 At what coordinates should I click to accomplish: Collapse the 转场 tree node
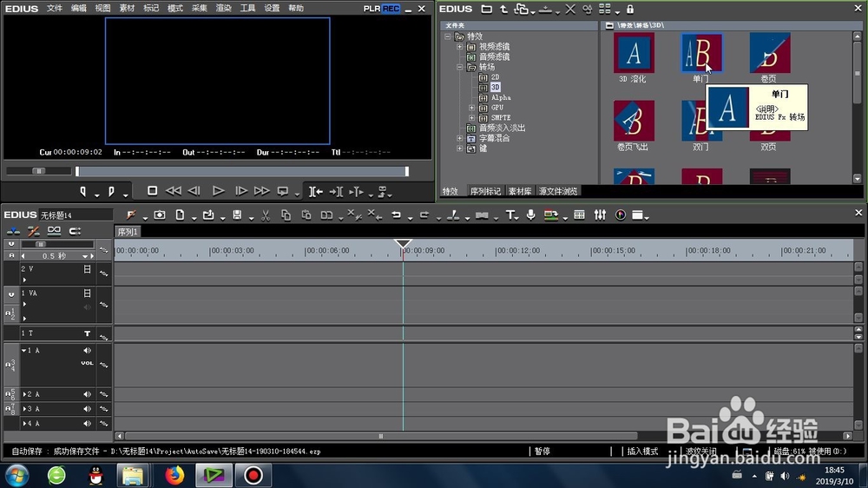[x=459, y=67]
